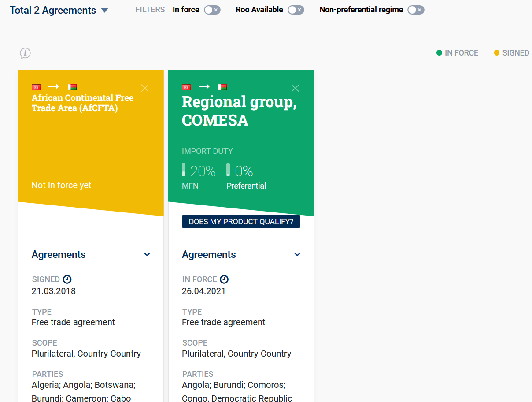Click the MFN 20% import duty bar

(x=184, y=170)
